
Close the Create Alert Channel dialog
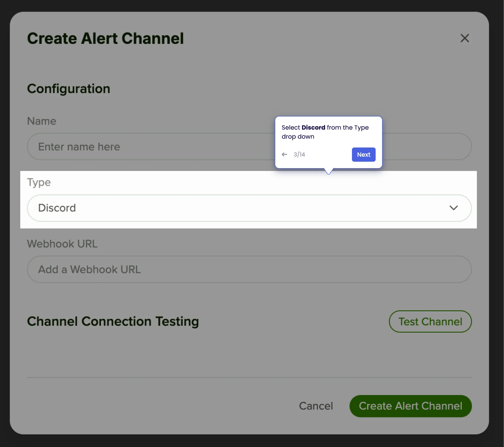coord(465,38)
